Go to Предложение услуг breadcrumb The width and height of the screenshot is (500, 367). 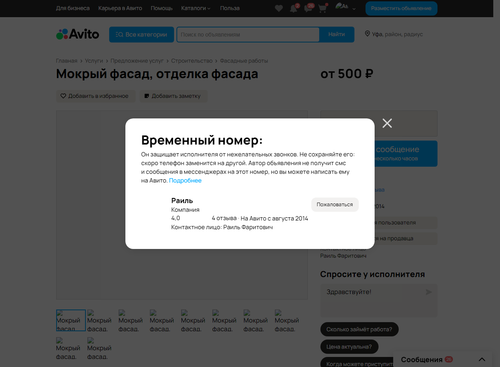[137, 61]
